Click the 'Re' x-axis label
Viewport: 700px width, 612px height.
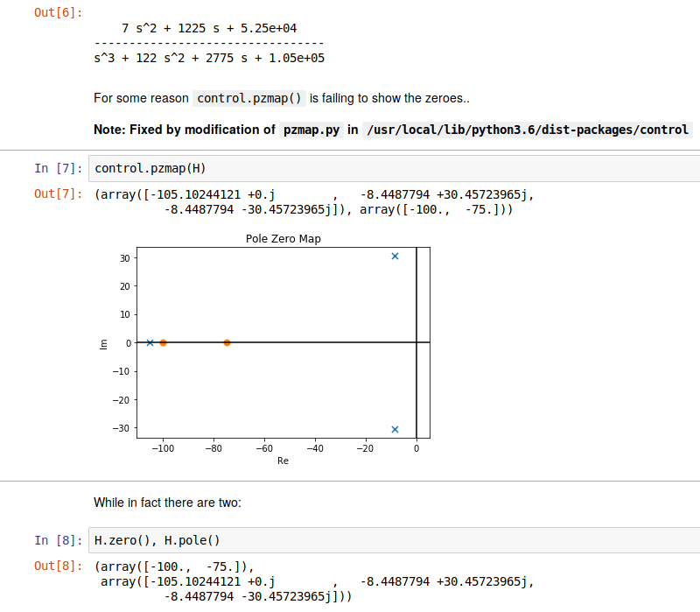point(283,461)
